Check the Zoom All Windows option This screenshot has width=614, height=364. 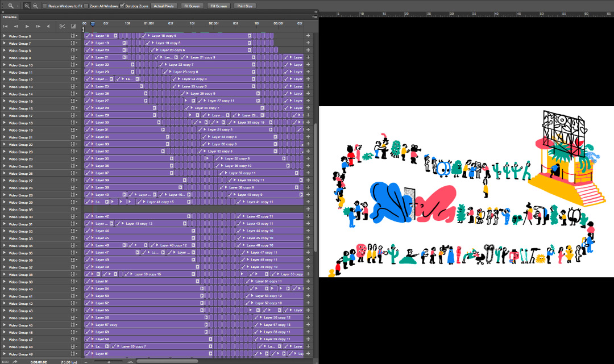click(86, 6)
